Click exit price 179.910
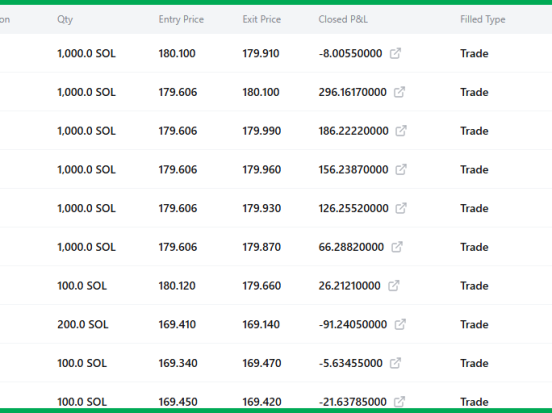The image size is (552, 413). (x=261, y=54)
